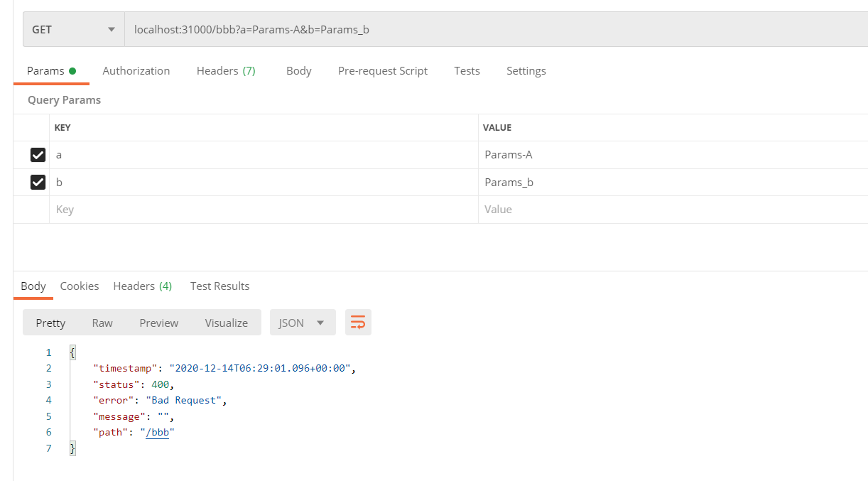Collapse the JSON body on line 1
The image size is (868, 481).
tap(73, 352)
